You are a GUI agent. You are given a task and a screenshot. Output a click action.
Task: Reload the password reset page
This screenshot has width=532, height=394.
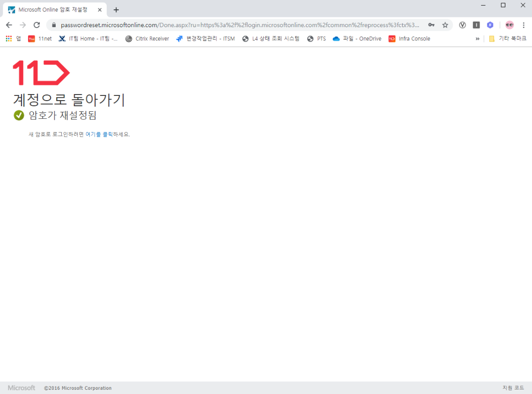coord(36,25)
